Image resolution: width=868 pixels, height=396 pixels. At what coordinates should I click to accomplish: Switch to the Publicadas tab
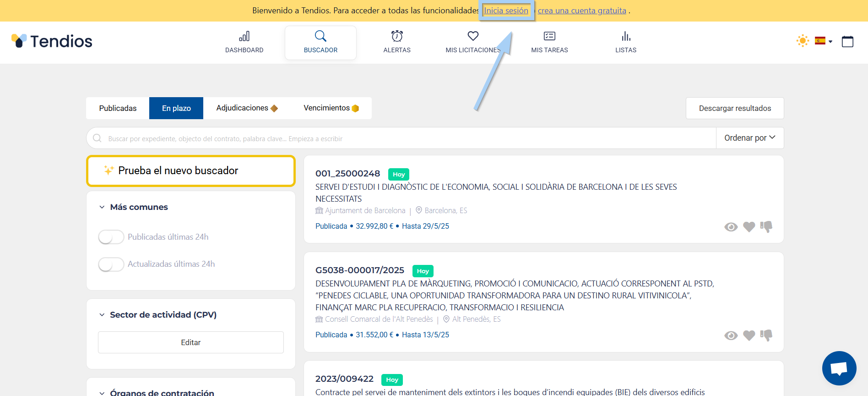[x=118, y=108]
